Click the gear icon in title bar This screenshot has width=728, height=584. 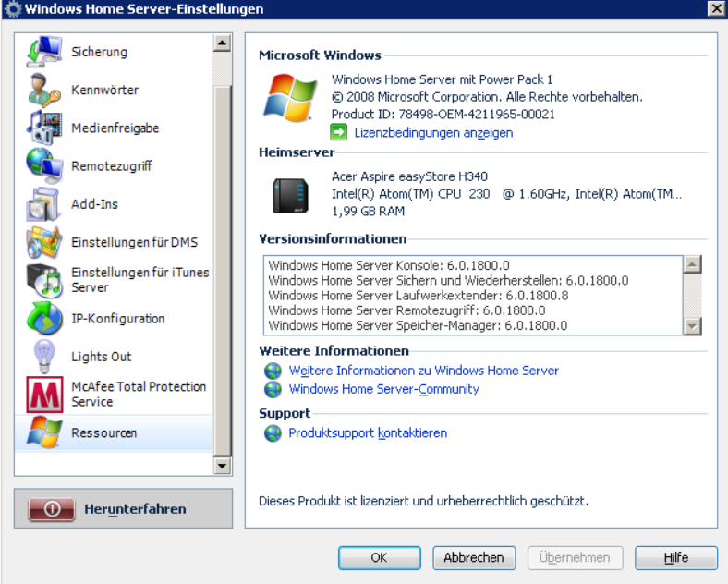tap(12, 9)
